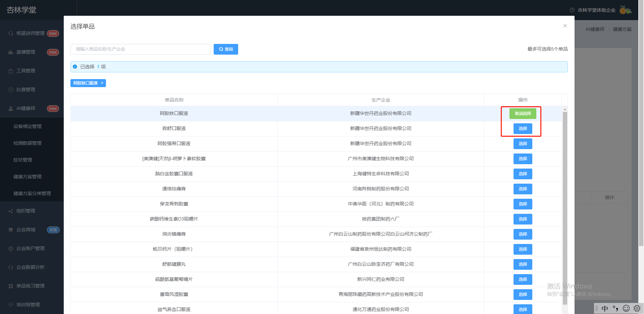The width and height of the screenshot is (644, 314).
Task: Go to 症状管理 submenu
Action: (x=32, y=160)
